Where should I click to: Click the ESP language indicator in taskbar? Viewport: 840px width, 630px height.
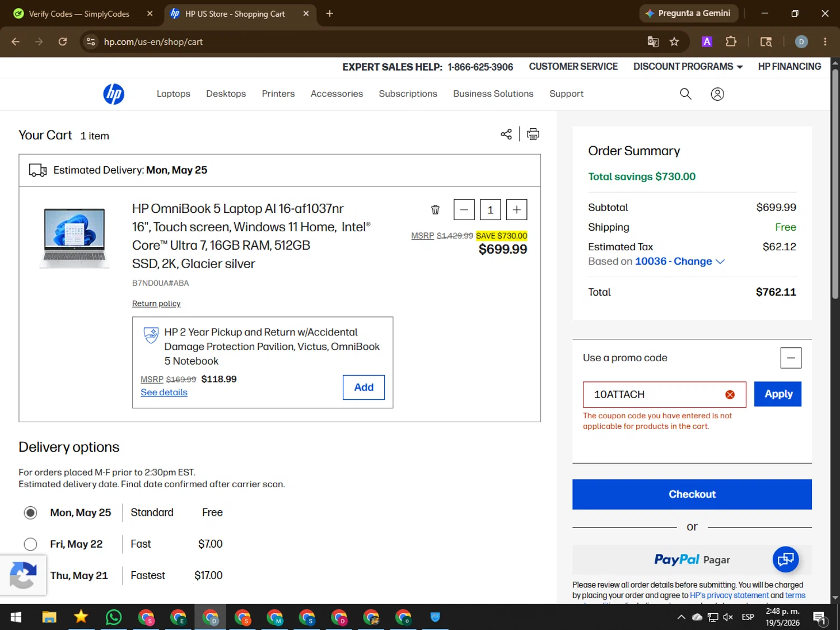point(748,617)
